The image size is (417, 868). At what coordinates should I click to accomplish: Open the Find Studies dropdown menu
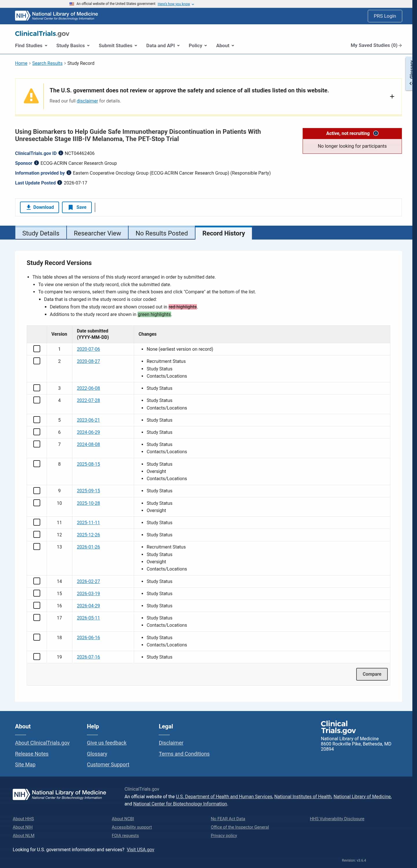tap(31, 45)
